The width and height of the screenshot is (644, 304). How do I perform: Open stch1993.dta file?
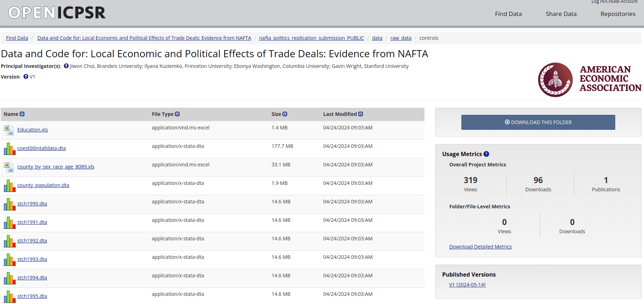tap(32, 259)
